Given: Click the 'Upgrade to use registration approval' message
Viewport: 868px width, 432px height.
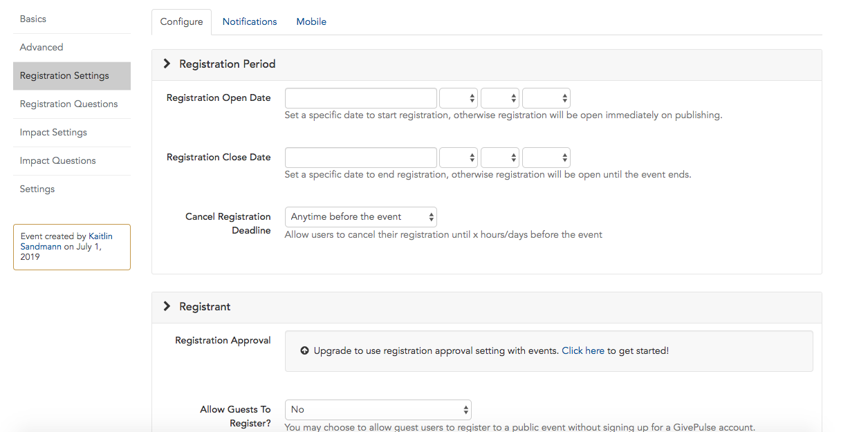Looking at the screenshot, I should tap(491, 350).
